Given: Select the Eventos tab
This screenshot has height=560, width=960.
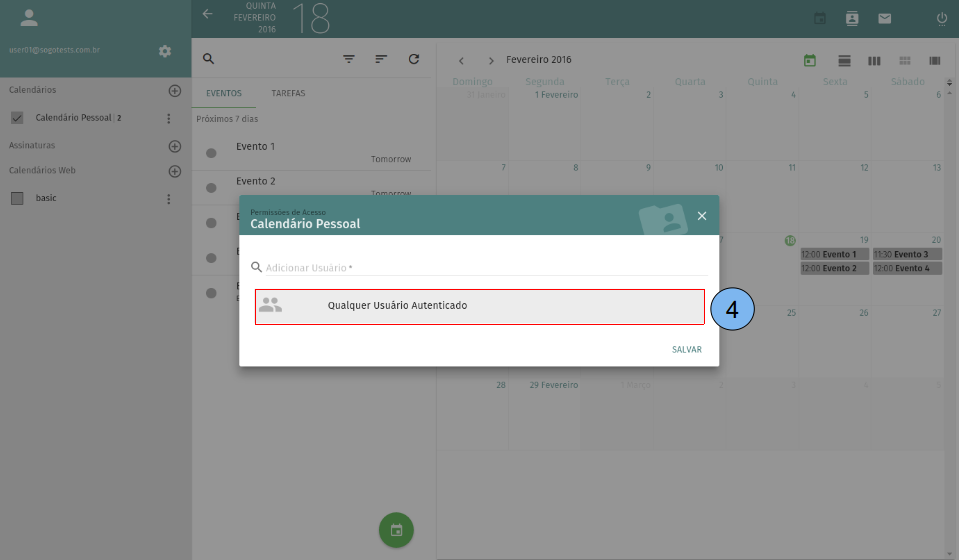Looking at the screenshot, I should (223, 93).
